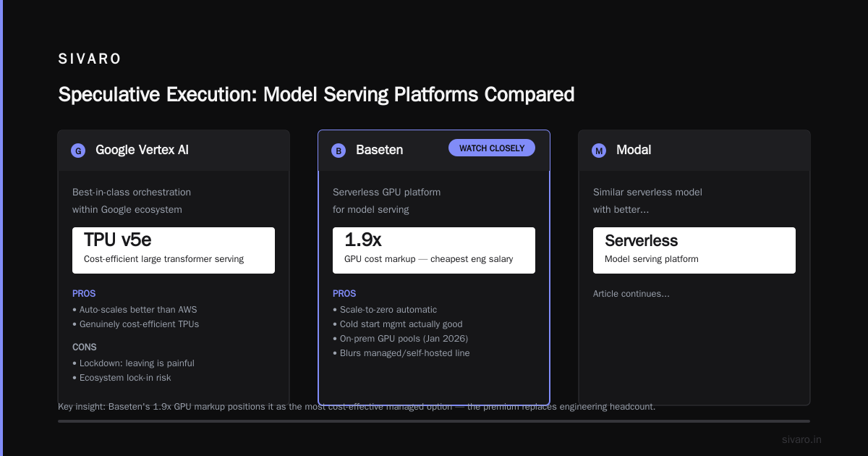Click the Key insight sentence at the bottom
This screenshot has height=456, width=868.
click(357, 407)
